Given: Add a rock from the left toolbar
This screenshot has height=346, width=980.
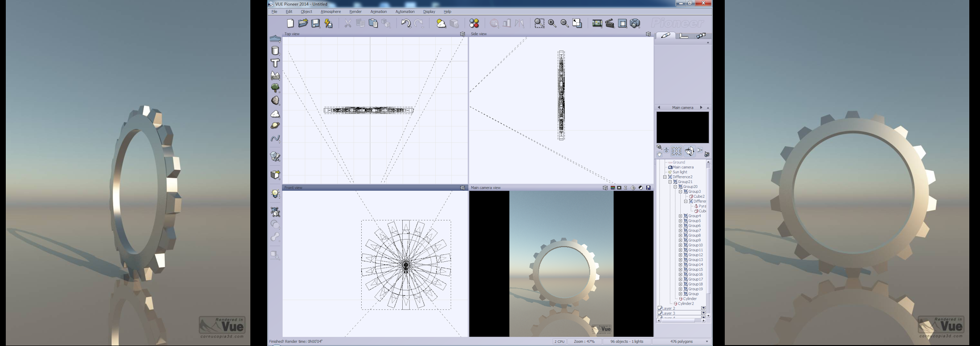Looking at the screenshot, I should [275, 101].
